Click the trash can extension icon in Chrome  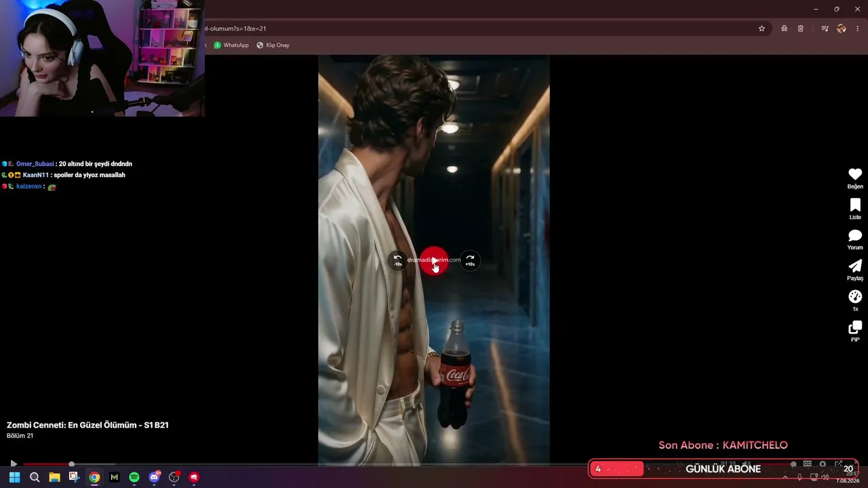(x=800, y=28)
